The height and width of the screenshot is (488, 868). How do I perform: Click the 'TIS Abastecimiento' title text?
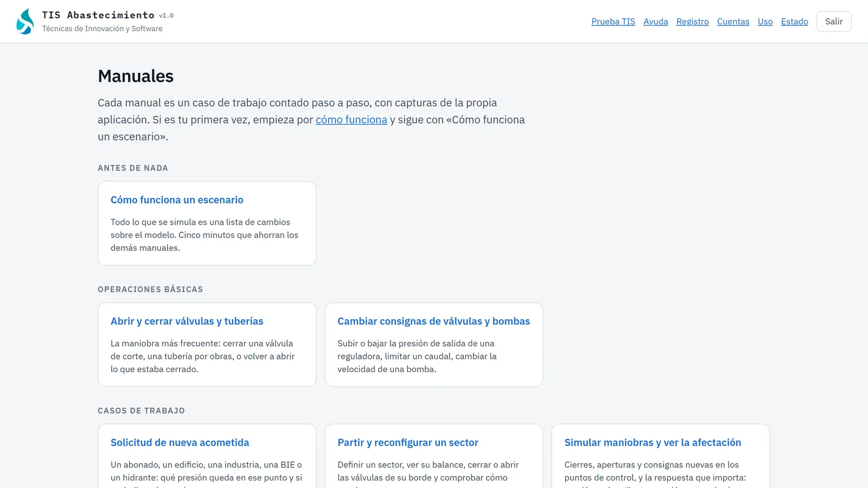(98, 15)
